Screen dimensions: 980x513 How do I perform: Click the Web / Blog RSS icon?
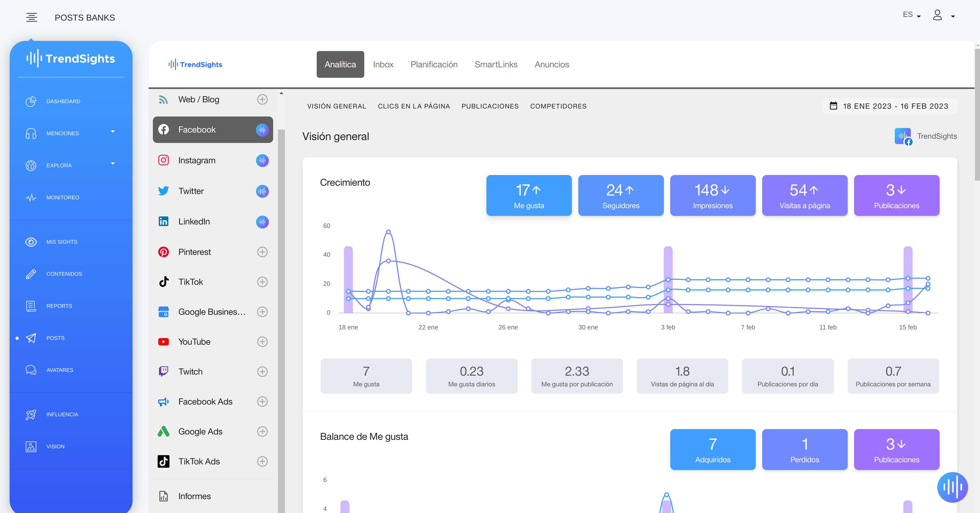[x=164, y=100]
